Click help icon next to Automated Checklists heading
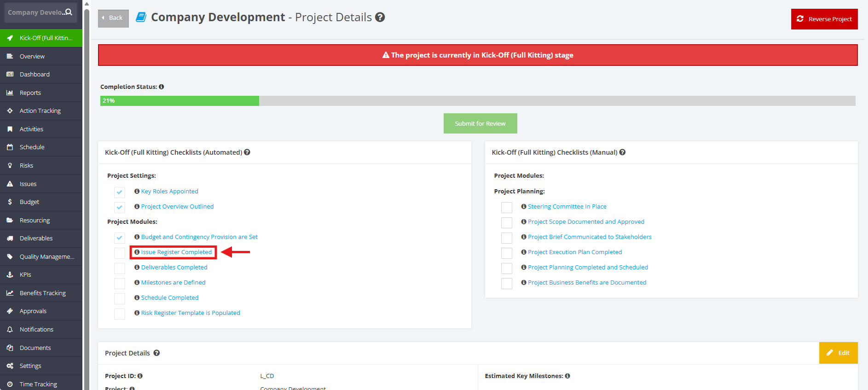868x390 pixels. pyautogui.click(x=247, y=152)
